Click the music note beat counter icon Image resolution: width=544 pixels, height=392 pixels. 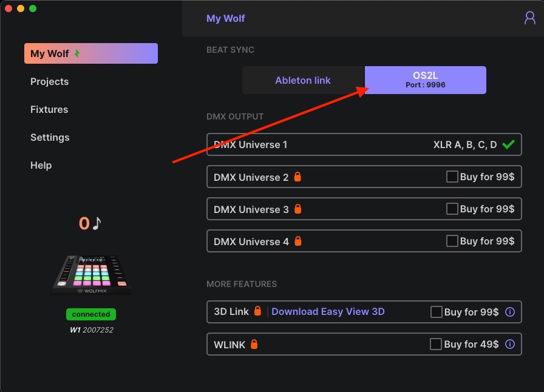[x=97, y=223]
